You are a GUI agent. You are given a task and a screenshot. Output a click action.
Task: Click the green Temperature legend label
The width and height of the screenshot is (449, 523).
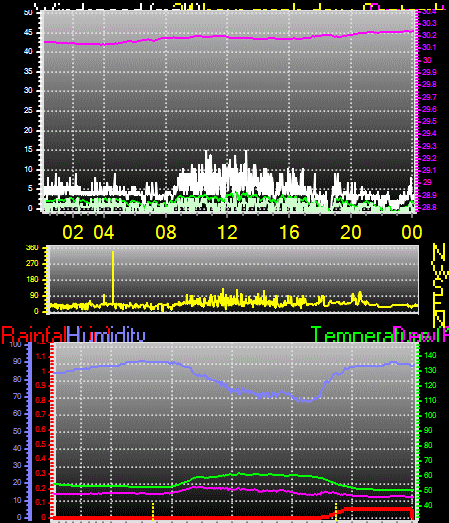click(x=352, y=335)
